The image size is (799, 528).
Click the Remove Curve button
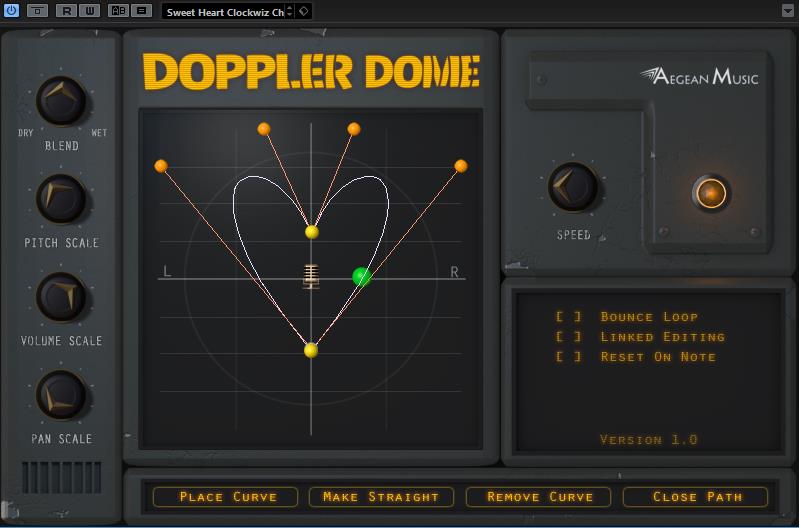pyautogui.click(x=539, y=497)
